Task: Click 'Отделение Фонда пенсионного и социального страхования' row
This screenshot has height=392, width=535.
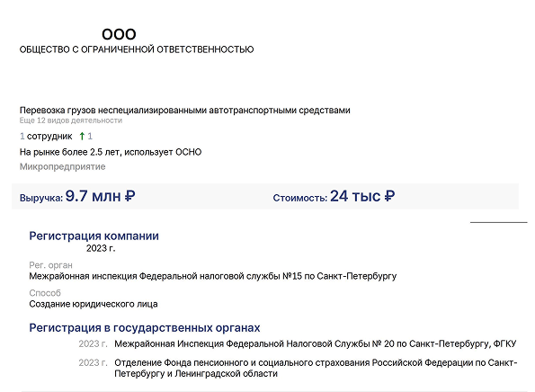Action: click(316, 368)
